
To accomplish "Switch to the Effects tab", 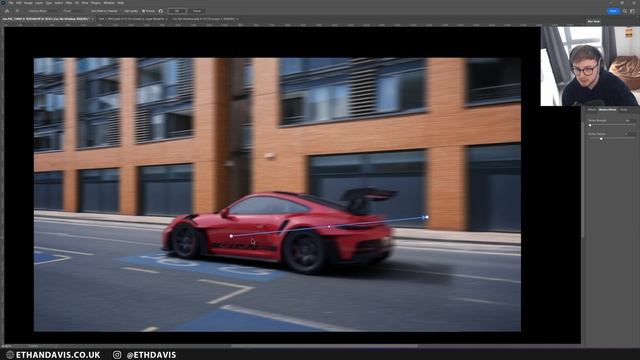I will 591,110.
